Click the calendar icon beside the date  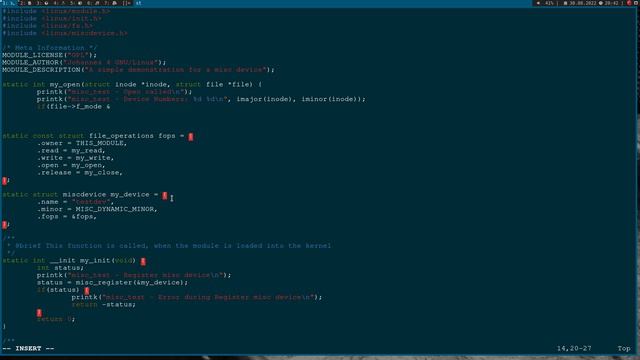(x=565, y=3)
